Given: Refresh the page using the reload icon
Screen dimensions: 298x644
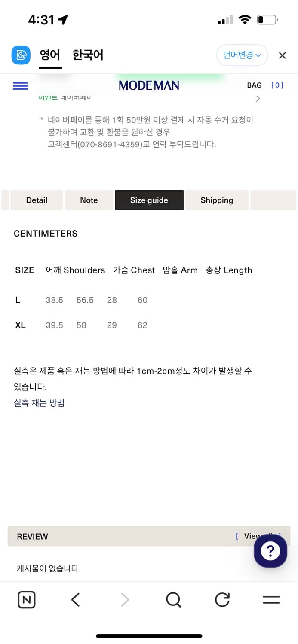Looking at the screenshot, I should click(222, 600).
